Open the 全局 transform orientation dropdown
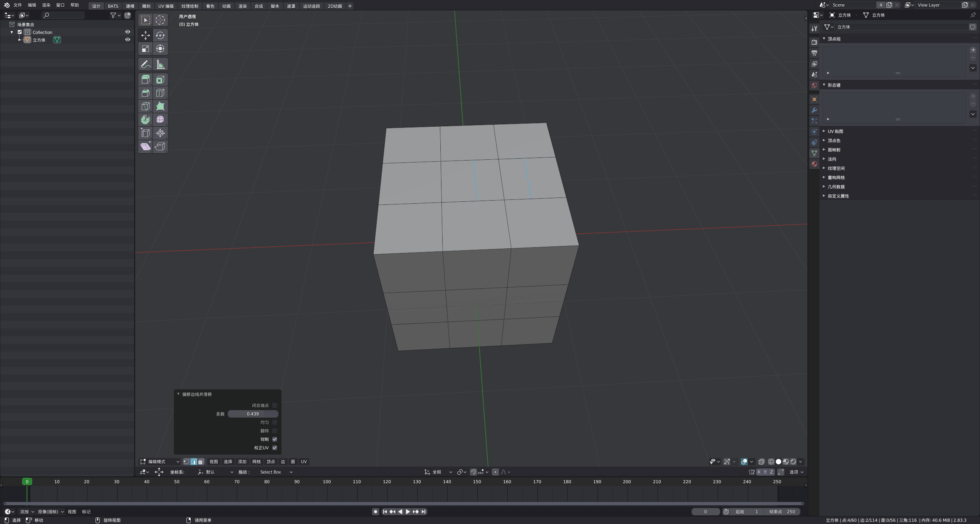This screenshot has height=524, width=980. tap(438, 472)
